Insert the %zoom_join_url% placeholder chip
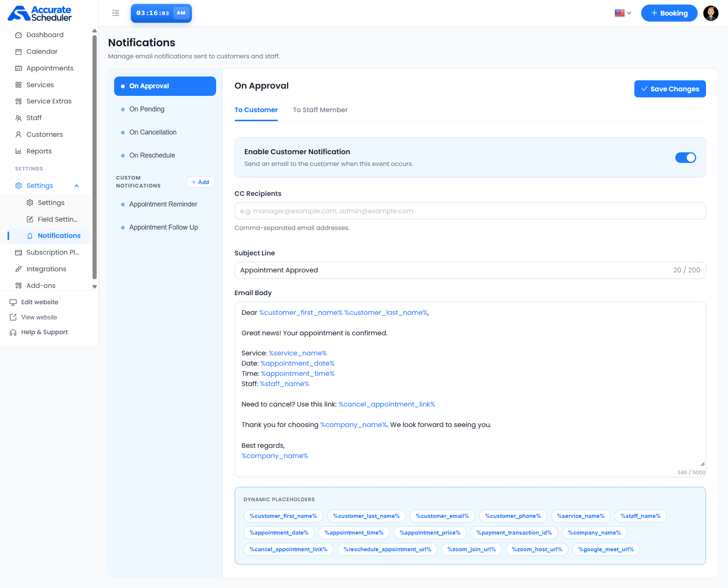The height and width of the screenshot is (588, 728). click(x=471, y=550)
